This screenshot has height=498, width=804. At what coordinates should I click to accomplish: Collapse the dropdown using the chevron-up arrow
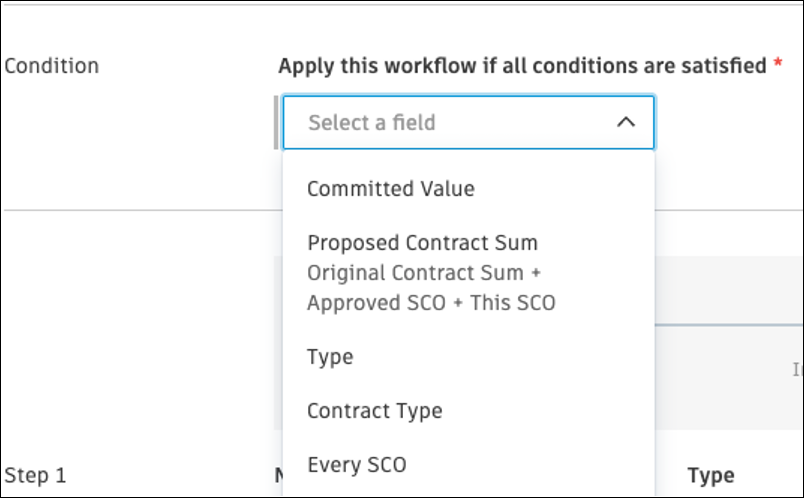(626, 122)
